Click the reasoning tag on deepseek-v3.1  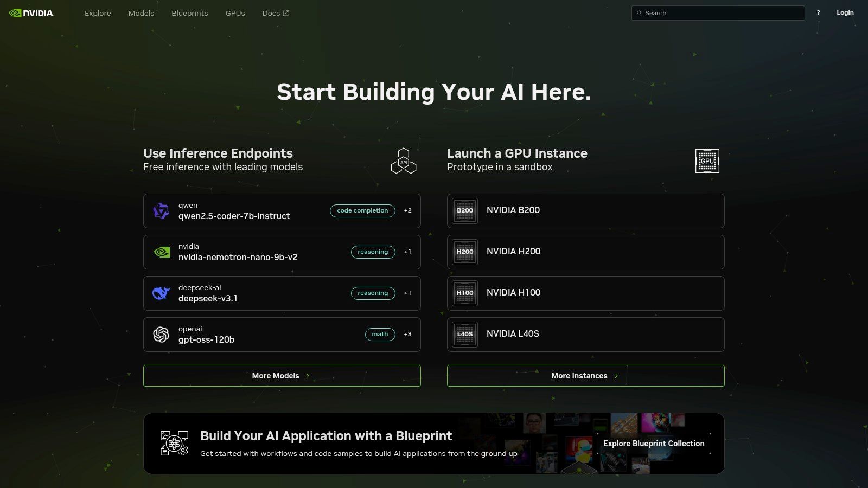coord(373,293)
